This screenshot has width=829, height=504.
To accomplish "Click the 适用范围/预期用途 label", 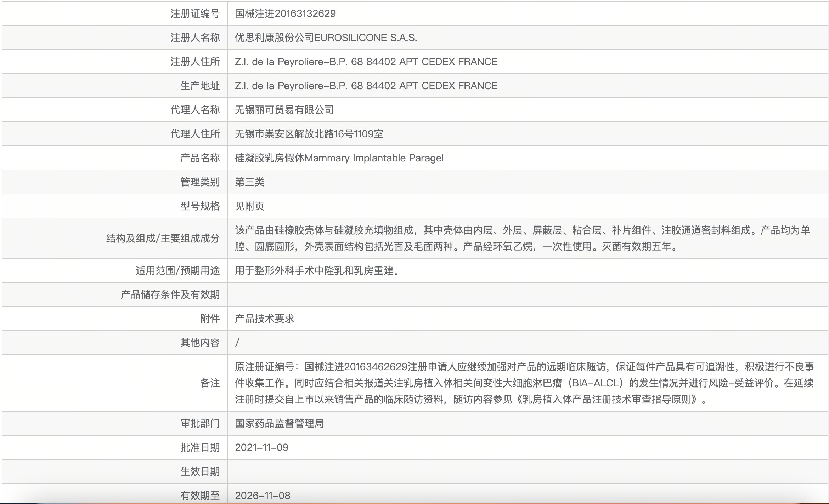I will (x=178, y=270).
